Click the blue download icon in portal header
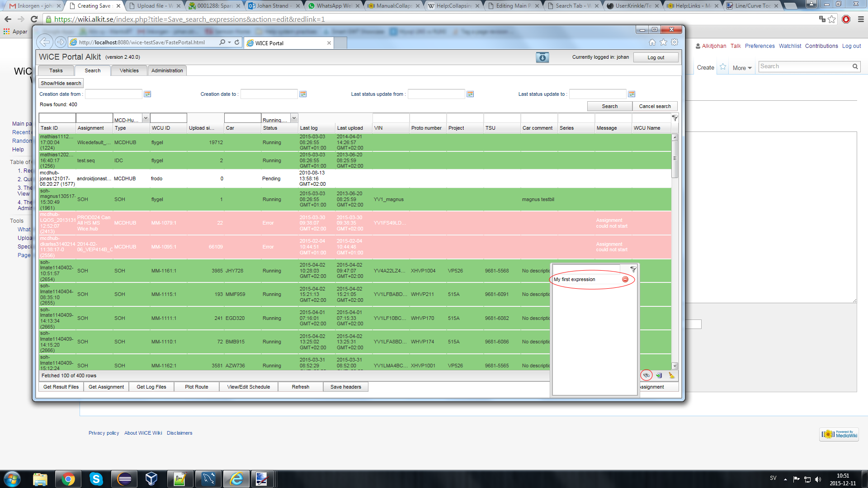This screenshot has height=488, width=868. pos(542,57)
